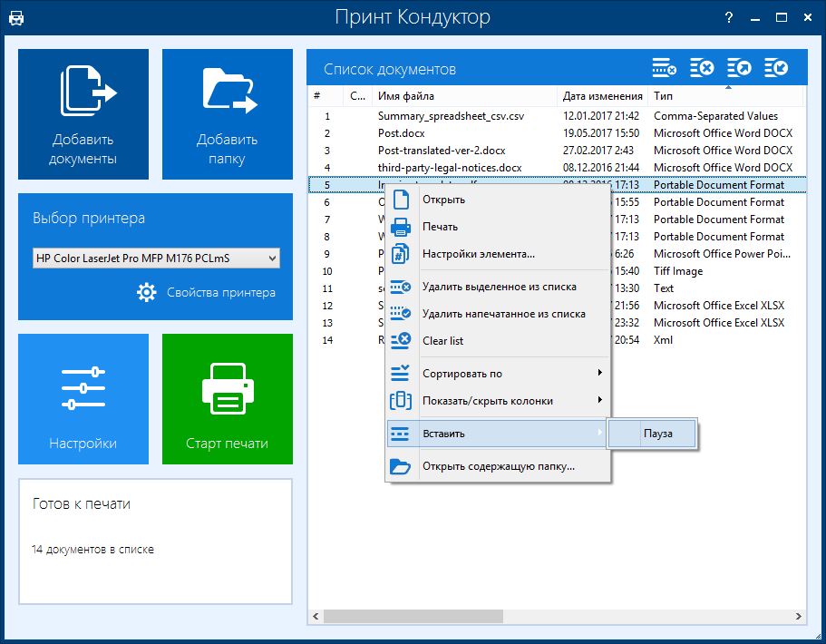Image resolution: width=826 pixels, height=644 pixels.
Task: Clear the list using header toolbar icon
Action: coord(702,68)
